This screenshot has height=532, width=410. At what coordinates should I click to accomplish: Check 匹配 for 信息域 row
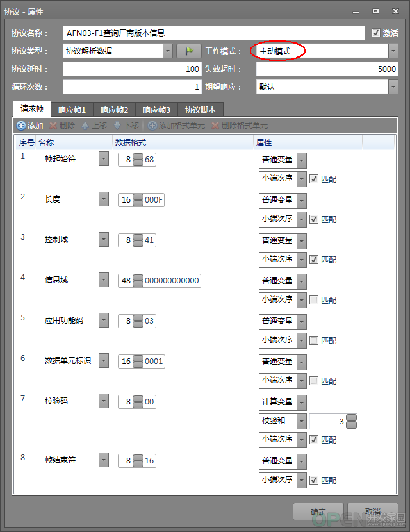(x=314, y=300)
